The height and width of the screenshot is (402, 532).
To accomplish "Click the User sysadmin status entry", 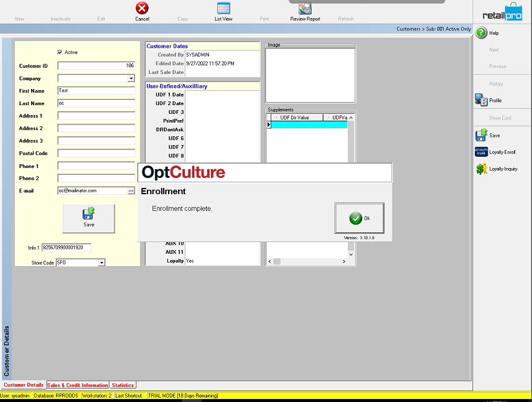I will [x=16, y=396].
